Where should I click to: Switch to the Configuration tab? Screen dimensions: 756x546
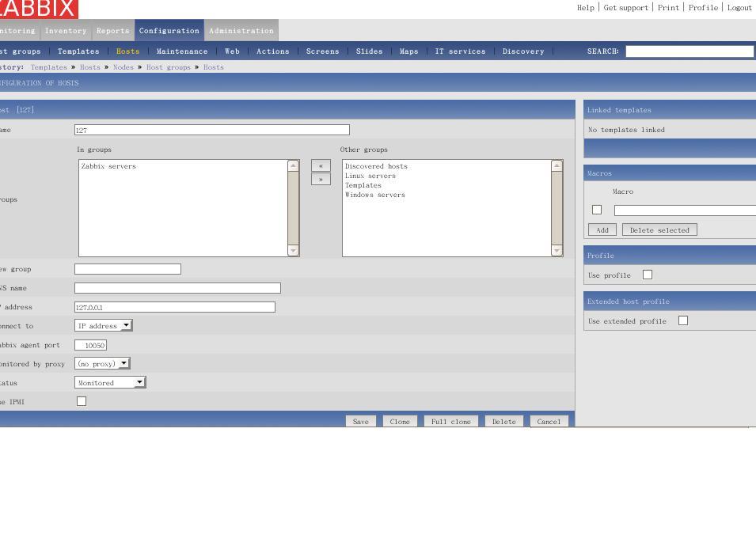point(169,30)
